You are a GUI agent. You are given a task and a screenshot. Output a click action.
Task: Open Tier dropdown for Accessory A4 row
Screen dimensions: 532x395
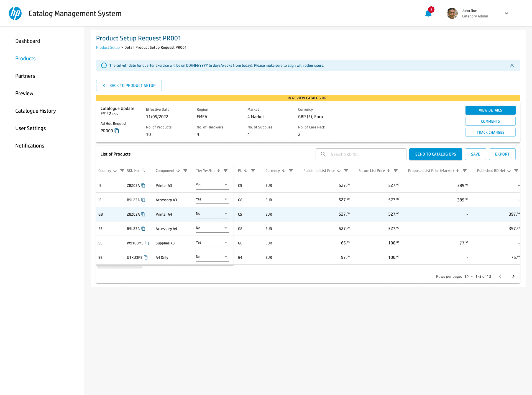click(212, 228)
